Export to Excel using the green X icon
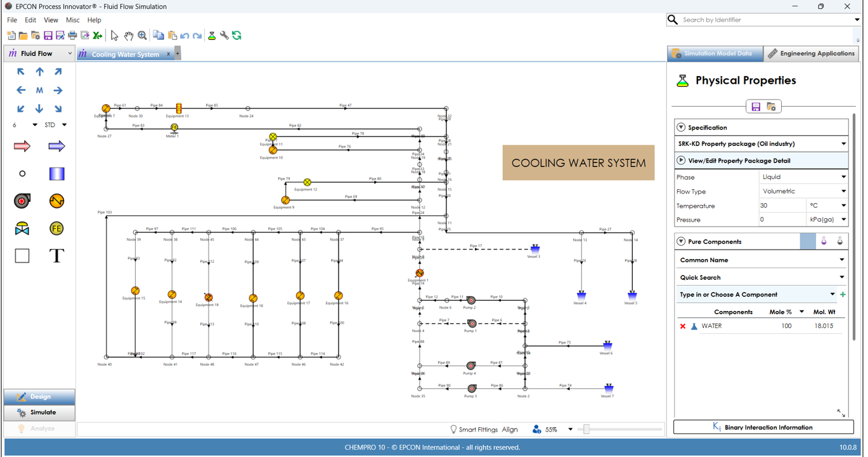Image resolution: width=868 pixels, height=457 pixels. pos(97,36)
